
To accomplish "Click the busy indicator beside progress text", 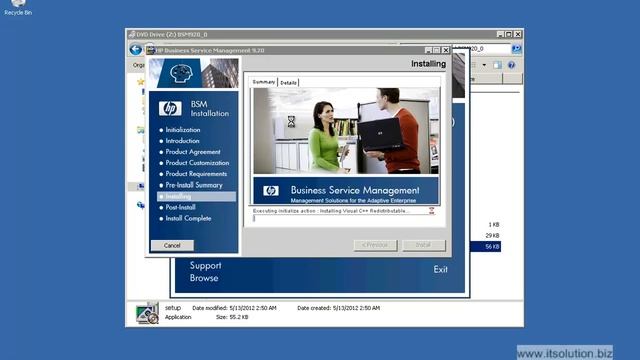I will point(431,211).
